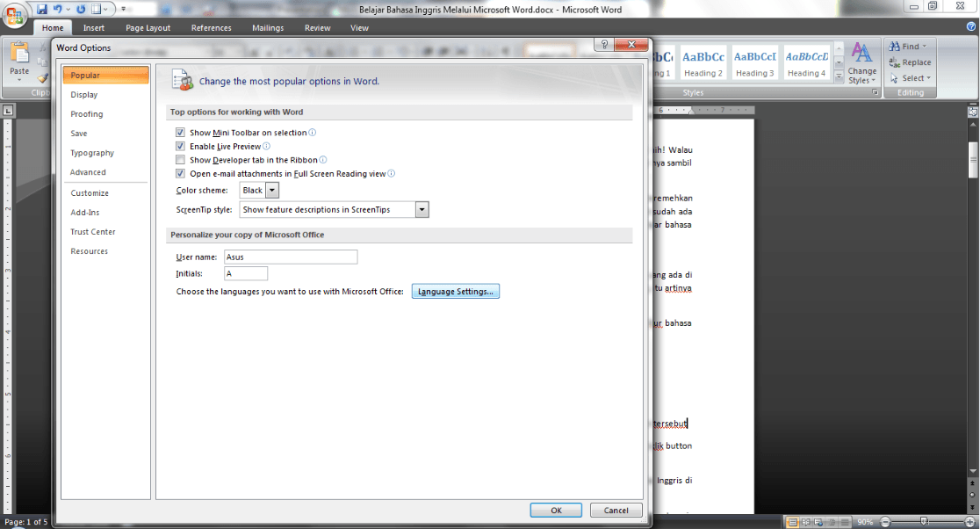
Task: Click the Replace tool in Editing group
Action: (x=910, y=62)
